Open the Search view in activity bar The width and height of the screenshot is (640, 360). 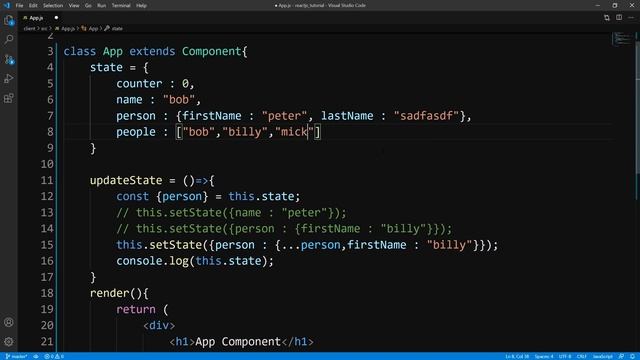click(9, 40)
